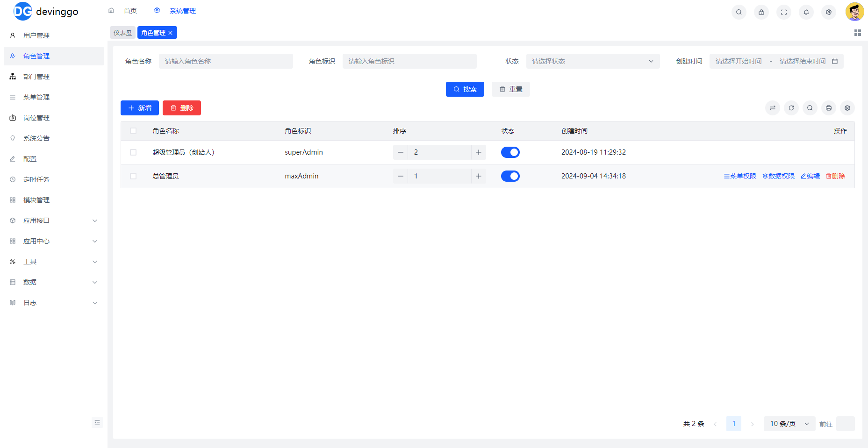Viewport: 868px width, 448px height.
Task: Click 编辑 for 总管理员 row
Action: coord(810,176)
